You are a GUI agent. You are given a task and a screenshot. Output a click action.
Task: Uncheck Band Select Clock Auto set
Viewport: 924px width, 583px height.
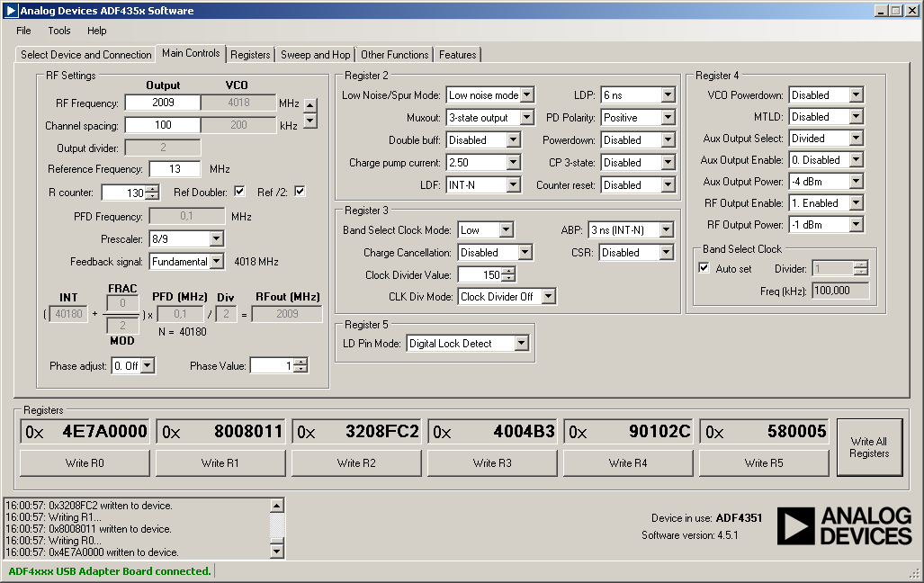pyautogui.click(x=704, y=267)
